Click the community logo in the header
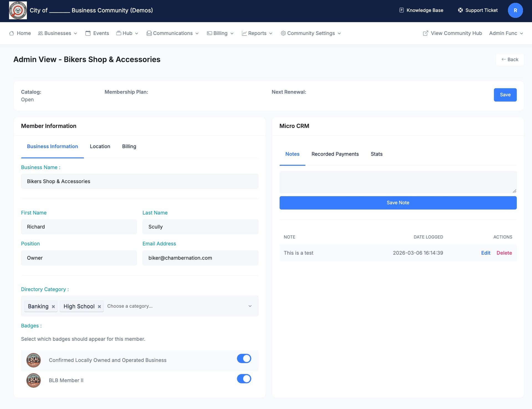This screenshot has width=532, height=409. pyautogui.click(x=18, y=11)
